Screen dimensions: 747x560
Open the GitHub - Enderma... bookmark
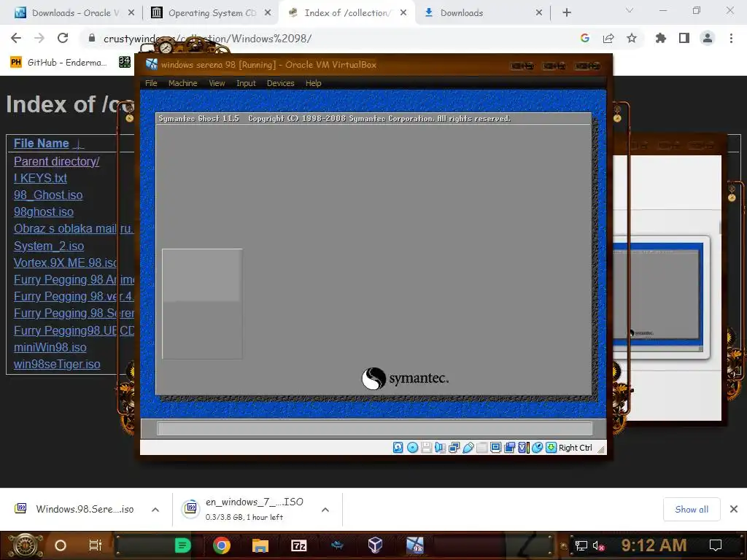coord(58,63)
